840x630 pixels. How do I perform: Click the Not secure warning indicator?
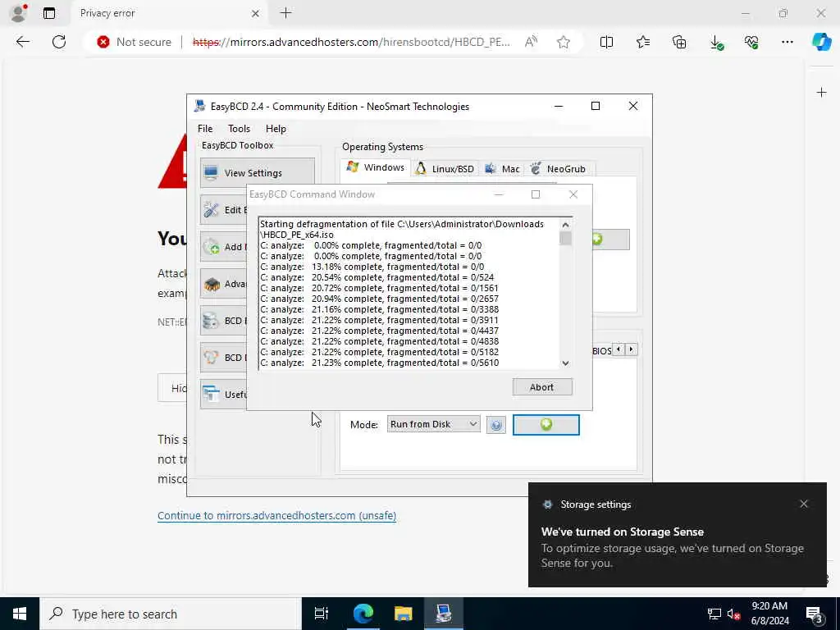(134, 42)
